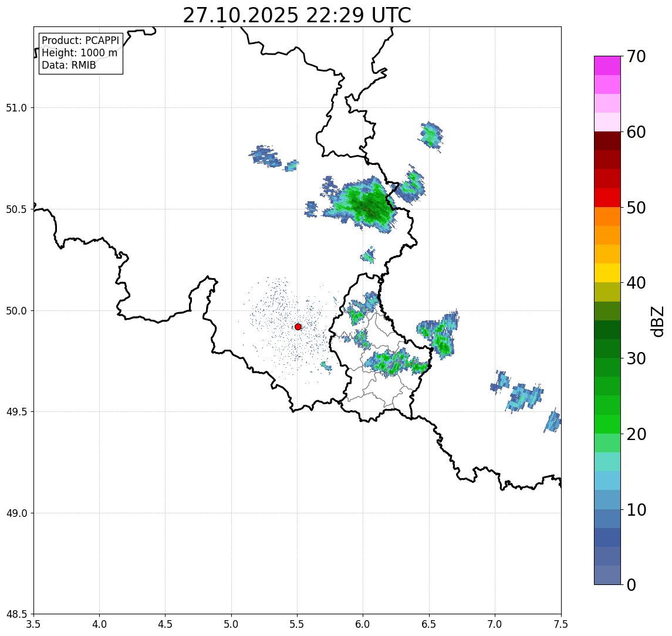Click the longitude tick label '7.0'

pyautogui.click(x=495, y=624)
